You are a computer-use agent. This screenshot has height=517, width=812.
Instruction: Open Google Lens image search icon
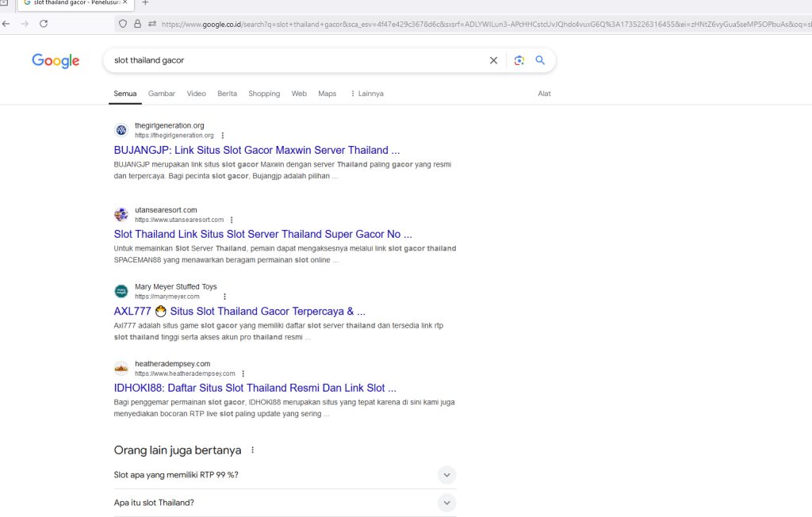(x=519, y=60)
